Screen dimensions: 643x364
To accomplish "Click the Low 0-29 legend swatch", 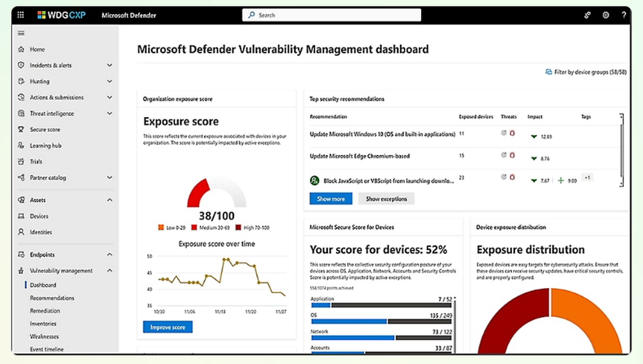I will 161,228.
